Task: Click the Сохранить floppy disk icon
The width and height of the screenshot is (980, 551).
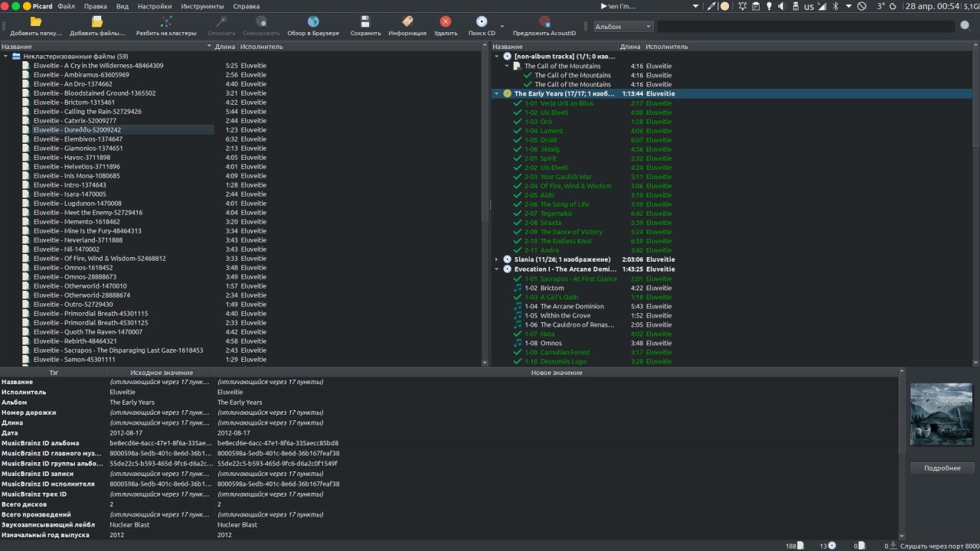Action: point(365,21)
